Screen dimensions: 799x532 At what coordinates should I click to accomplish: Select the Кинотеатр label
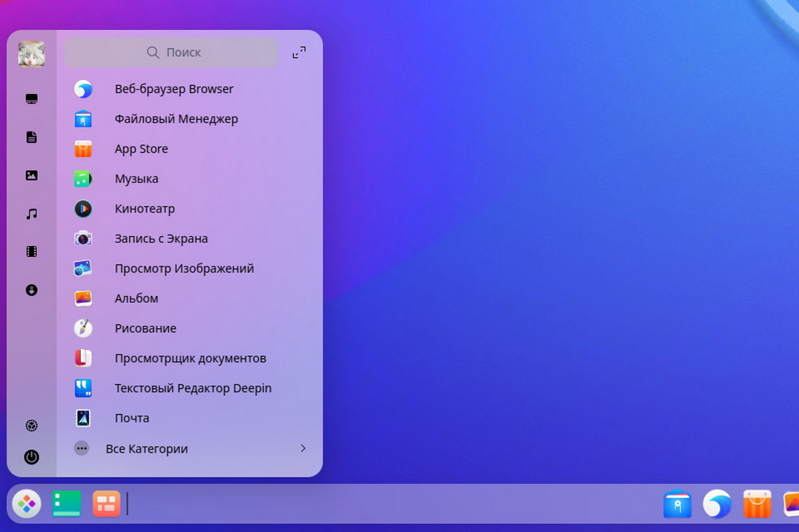[145, 209]
